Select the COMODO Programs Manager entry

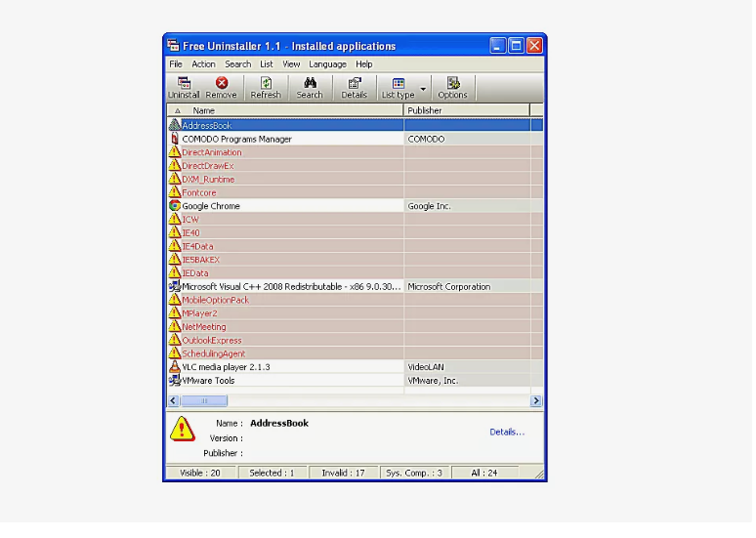(x=355, y=139)
